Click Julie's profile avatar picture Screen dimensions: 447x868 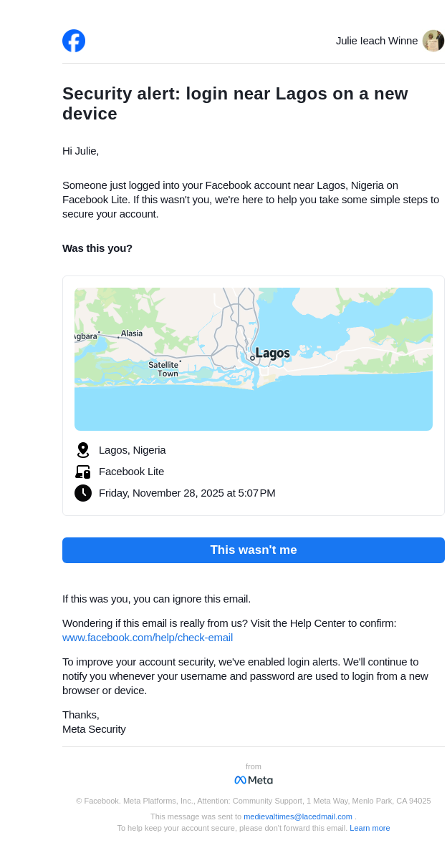pos(433,41)
